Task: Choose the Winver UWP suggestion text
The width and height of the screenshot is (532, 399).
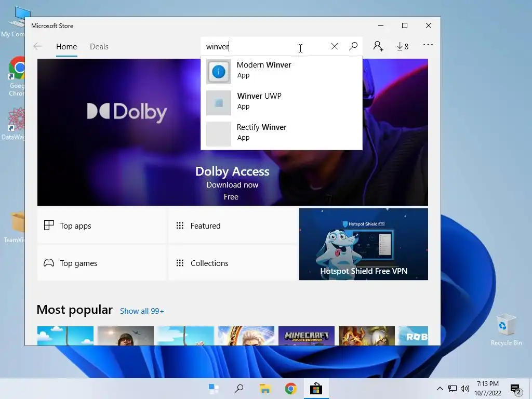Action: 259,96
